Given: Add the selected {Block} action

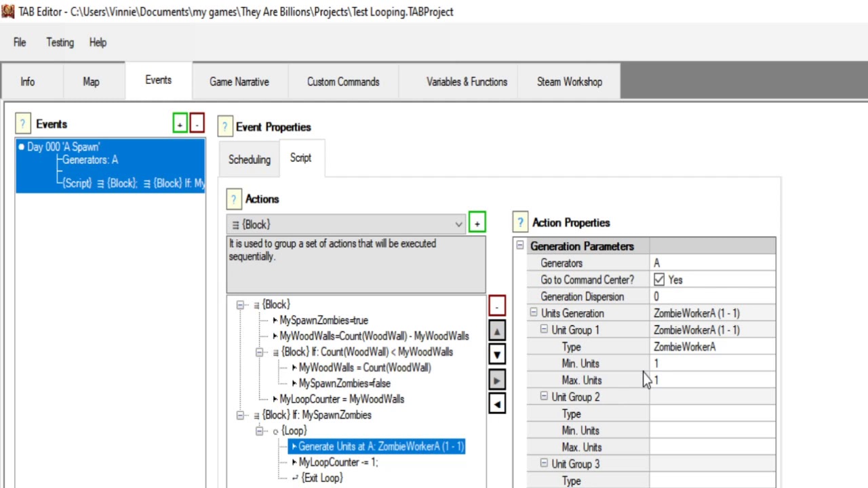Looking at the screenshot, I should click(x=477, y=224).
